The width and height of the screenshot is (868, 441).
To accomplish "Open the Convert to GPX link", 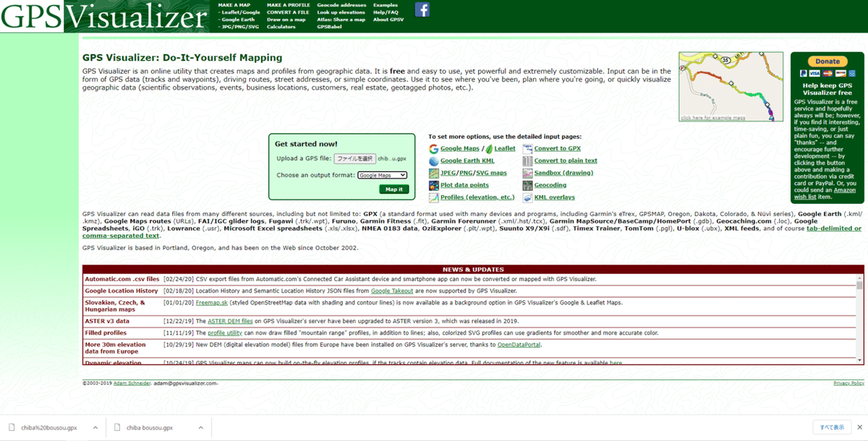I will coord(558,149).
